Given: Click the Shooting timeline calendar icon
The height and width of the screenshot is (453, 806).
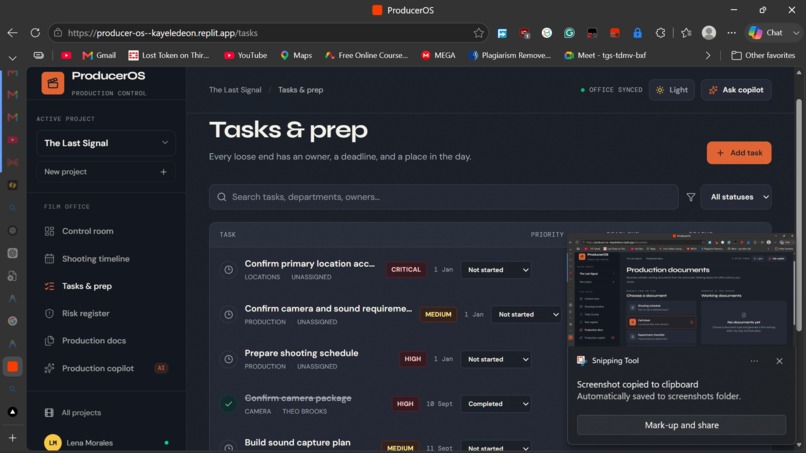Looking at the screenshot, I should pyautogui.click(x=49, y=259).
